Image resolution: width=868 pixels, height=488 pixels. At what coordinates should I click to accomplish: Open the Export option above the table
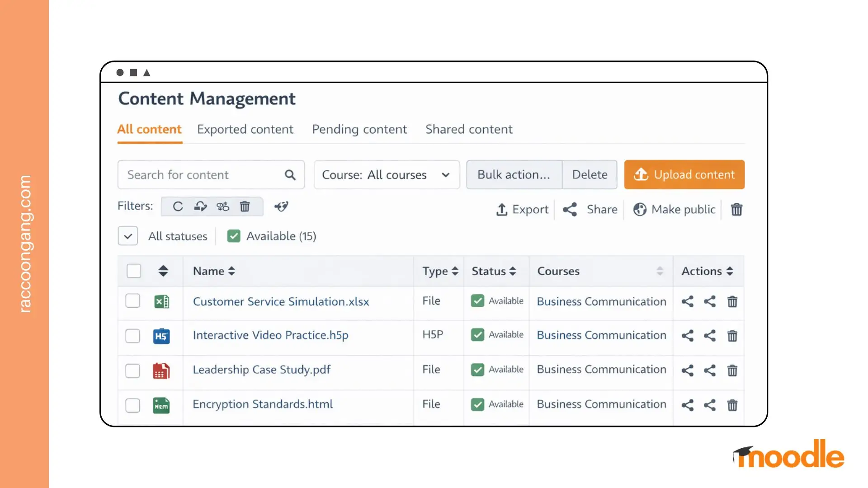point(522,209)
